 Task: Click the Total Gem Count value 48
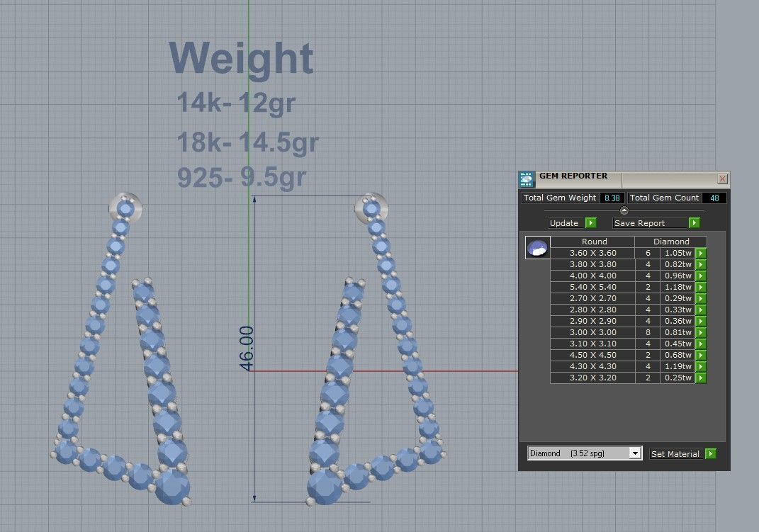[714, 198]
